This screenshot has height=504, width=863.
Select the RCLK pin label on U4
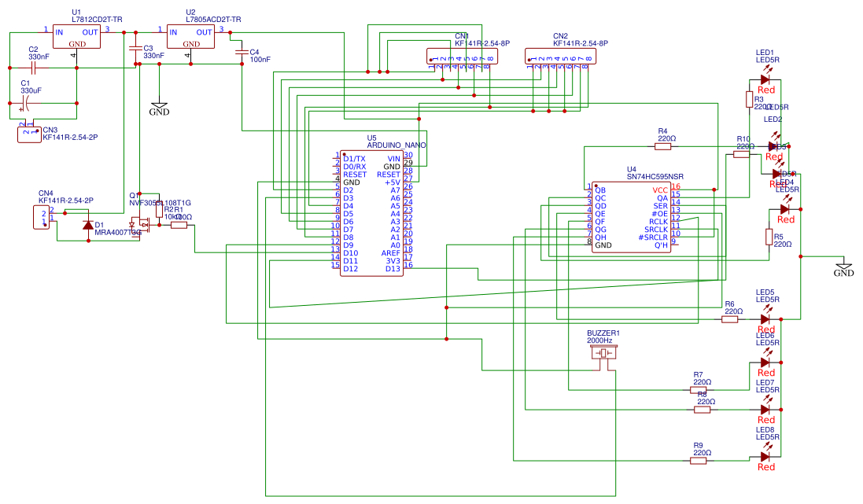point(658,222)
